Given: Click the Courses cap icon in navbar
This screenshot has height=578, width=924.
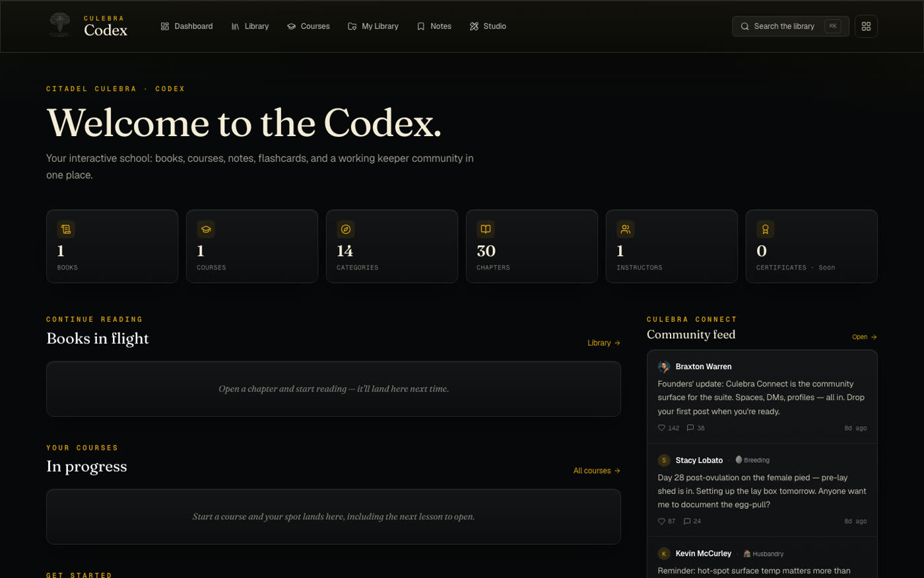Looking at the screenshot, I should [x=292, y=26].
